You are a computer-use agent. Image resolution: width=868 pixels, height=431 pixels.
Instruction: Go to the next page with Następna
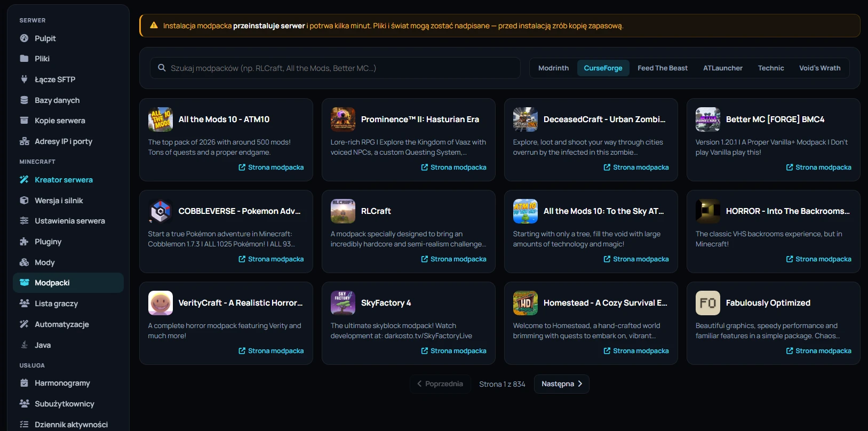pyautogui.click(x=562, y=384)
